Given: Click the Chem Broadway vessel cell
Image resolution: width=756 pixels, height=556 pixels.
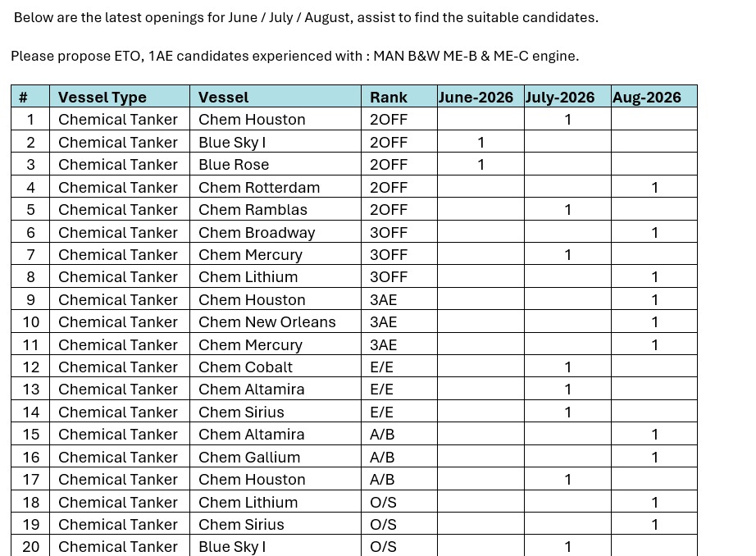Looking at the screenshot, I should click(x=276, y=232).
